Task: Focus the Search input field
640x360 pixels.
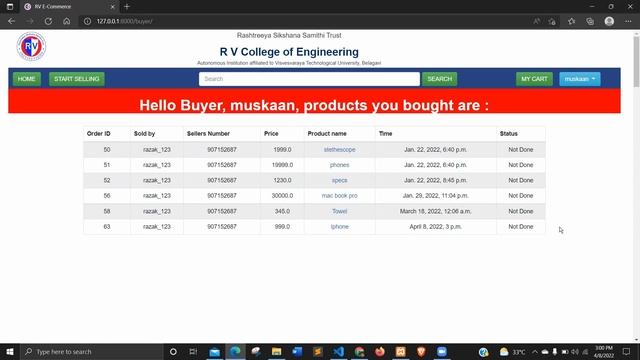Action: (309, 79)
